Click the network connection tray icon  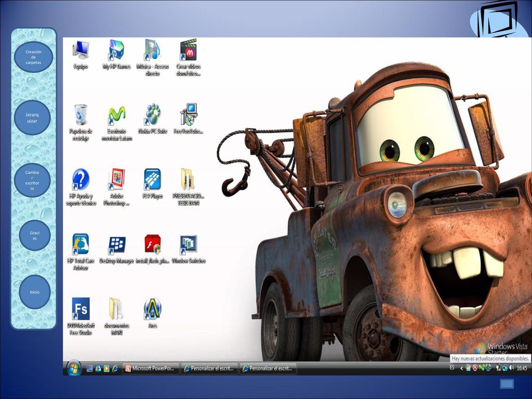(x=505, y=367)
